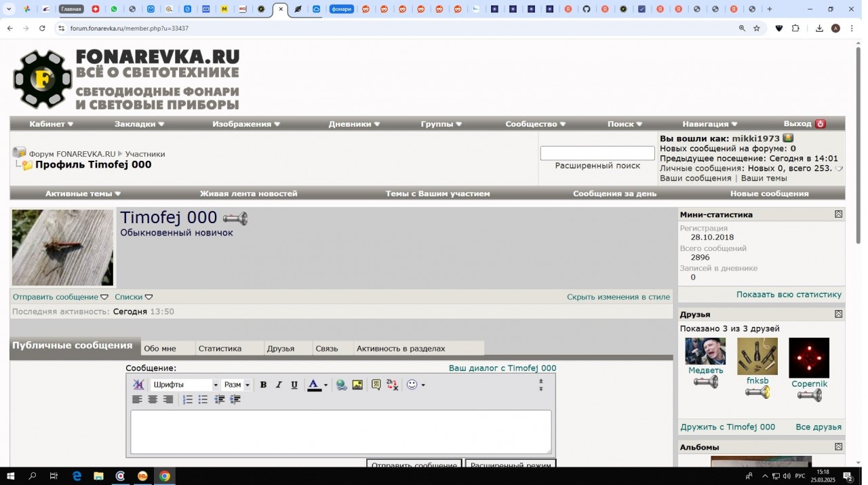Toggle italic formatting in message editor
This screenshot has height=485, width=868.
pos(279,385)
